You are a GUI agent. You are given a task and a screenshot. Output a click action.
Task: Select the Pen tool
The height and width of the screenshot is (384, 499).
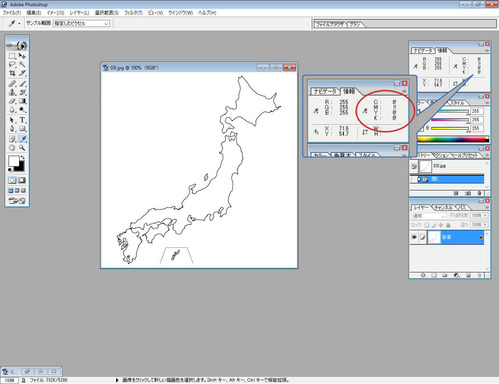click(12, 129)
